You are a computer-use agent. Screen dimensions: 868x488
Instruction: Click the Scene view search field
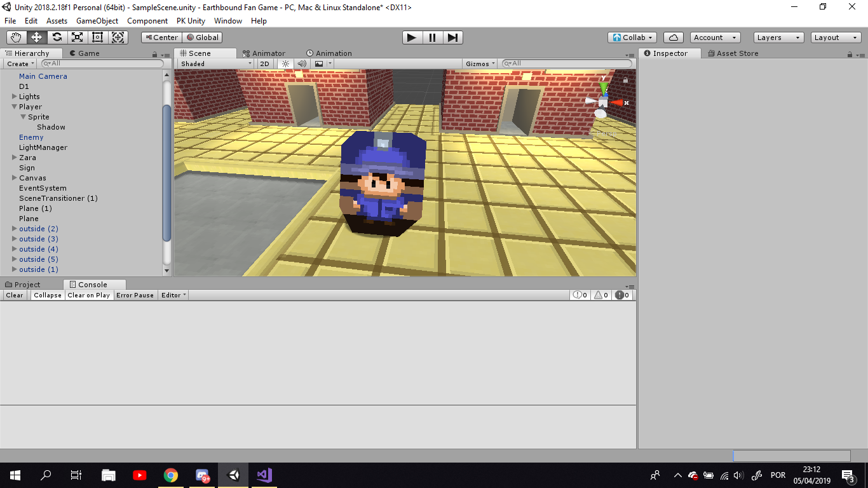[567, 64]
